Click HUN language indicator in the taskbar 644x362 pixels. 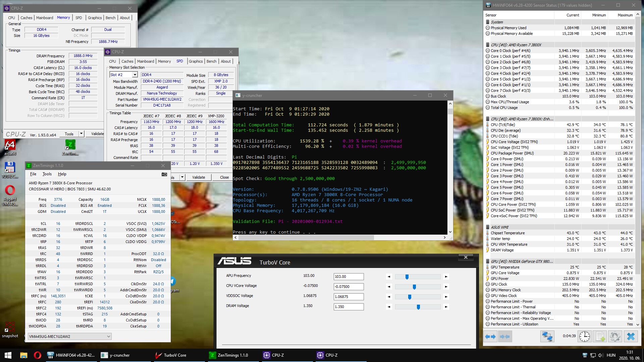(611, 355)
